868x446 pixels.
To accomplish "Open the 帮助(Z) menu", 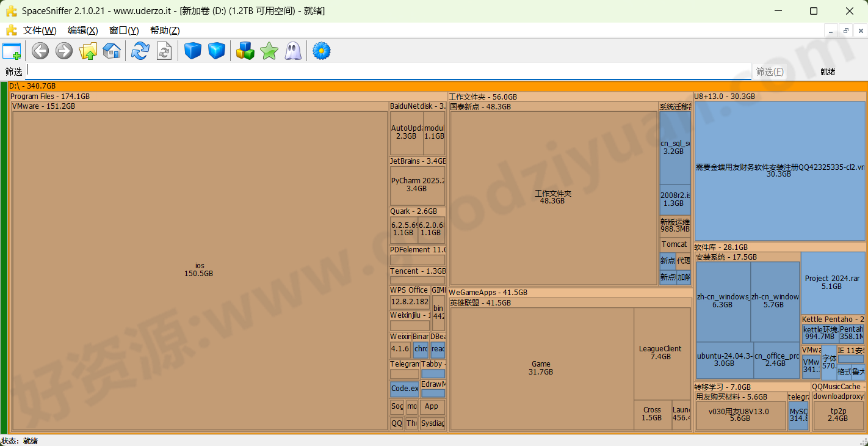I will (x=164, y=30).
